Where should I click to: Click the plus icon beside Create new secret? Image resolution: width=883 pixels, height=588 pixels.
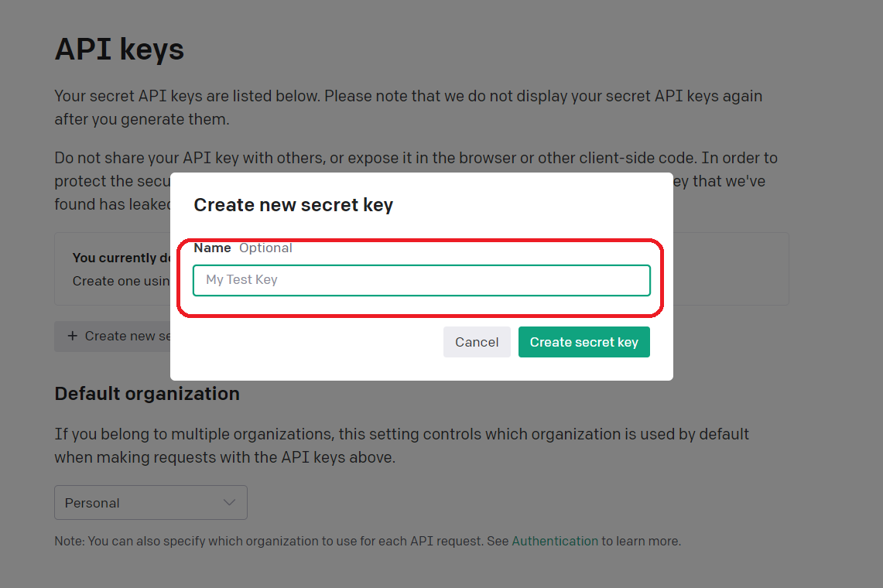point(73,336)
